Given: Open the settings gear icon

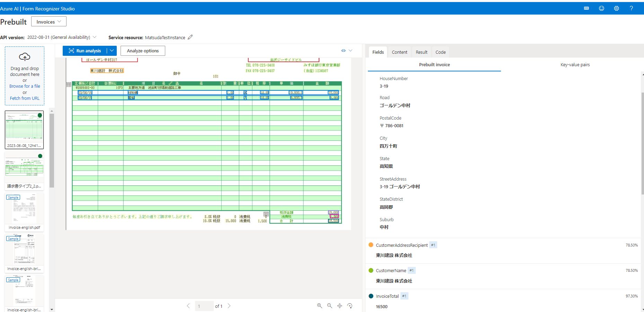Looking at the screenshot, I should coord(616,8).
